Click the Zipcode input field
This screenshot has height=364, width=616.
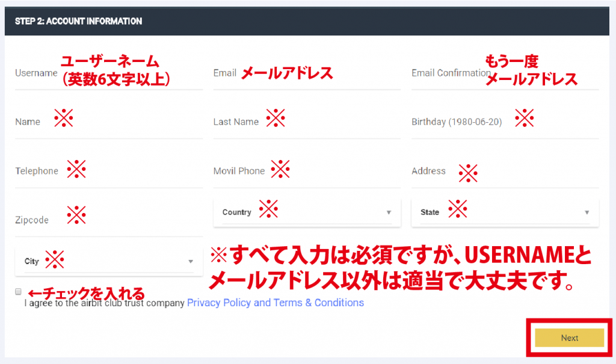(x=109, y=220)
